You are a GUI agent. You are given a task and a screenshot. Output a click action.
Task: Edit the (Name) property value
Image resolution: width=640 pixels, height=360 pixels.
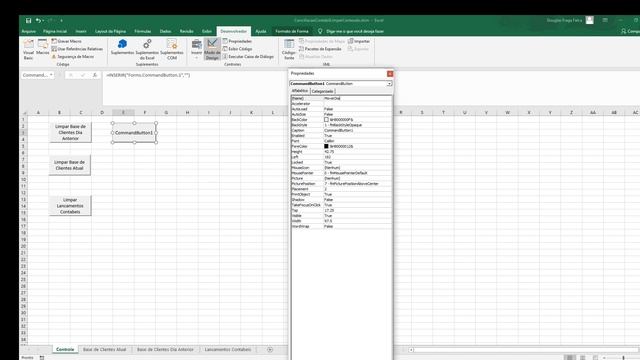click(x=357, y=98)
